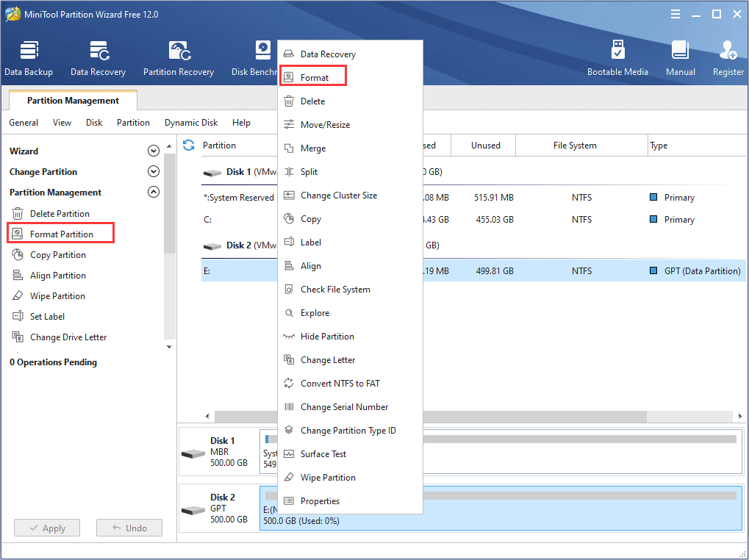Viewport: 749px width, 560px height.
Task: Expand the Wizard section
Action: pos(154,151)
